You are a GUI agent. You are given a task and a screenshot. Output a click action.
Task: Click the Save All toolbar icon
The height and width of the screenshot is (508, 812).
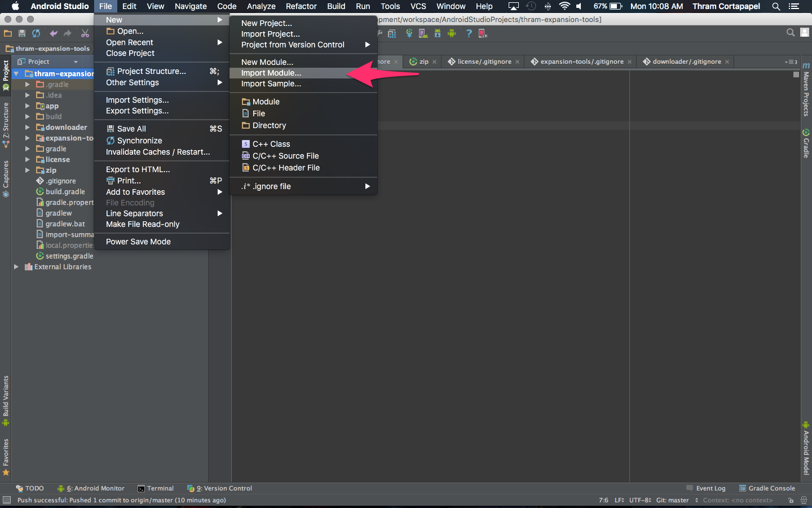click(22, 34)
